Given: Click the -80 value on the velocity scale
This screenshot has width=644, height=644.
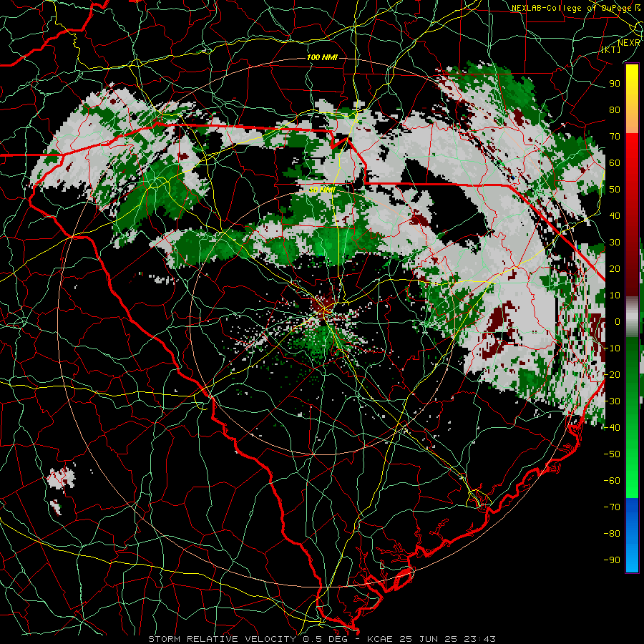Looking at the screenshot, I should click(612, 534).
